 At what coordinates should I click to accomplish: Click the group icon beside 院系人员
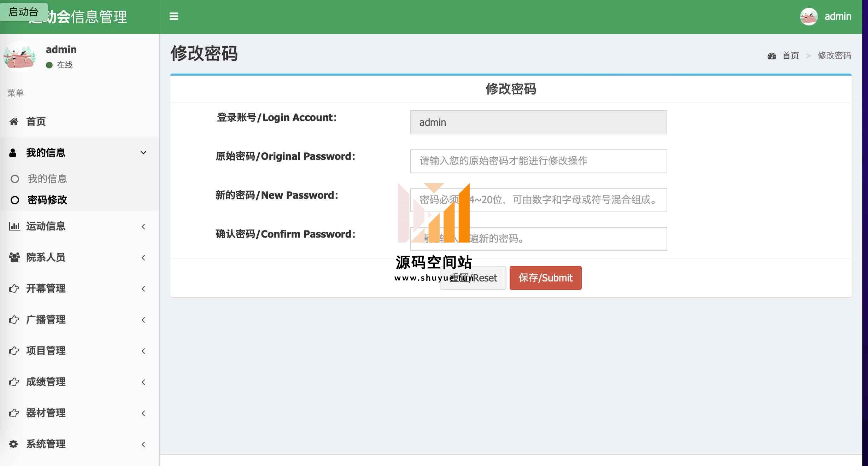(x=14, y=257)
